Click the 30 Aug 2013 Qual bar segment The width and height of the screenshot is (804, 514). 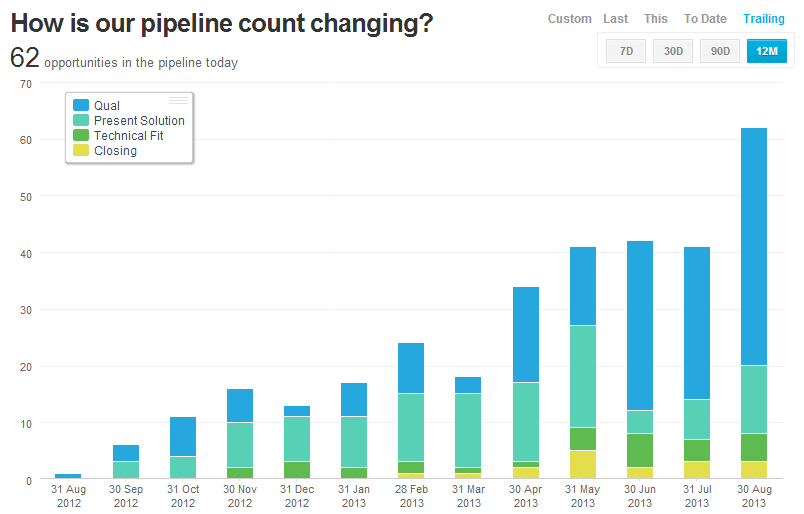[754, 246]
